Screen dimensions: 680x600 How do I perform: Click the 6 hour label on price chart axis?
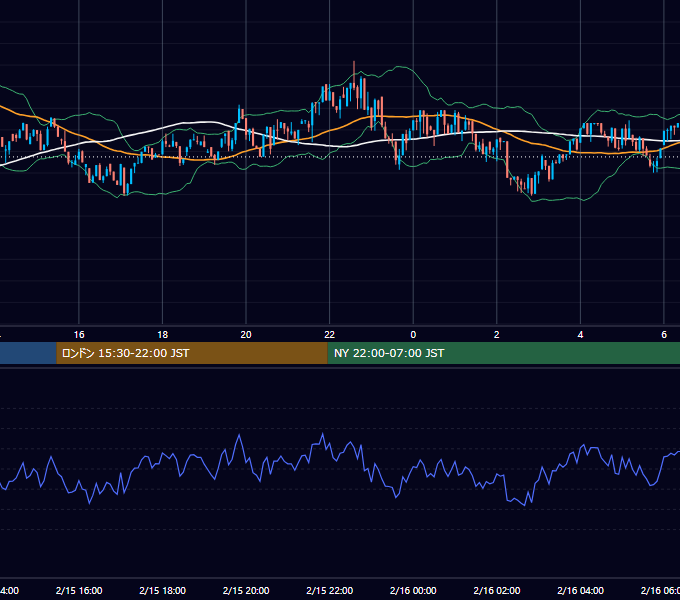664,335
